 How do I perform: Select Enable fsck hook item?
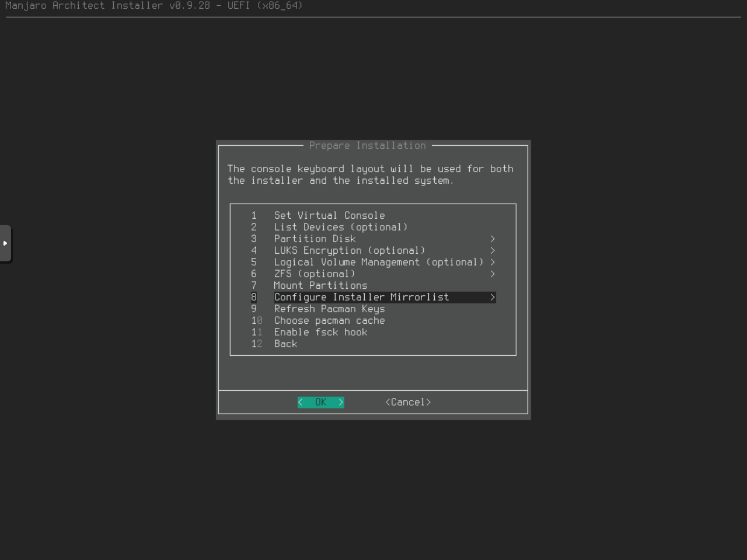click(320, 332)
